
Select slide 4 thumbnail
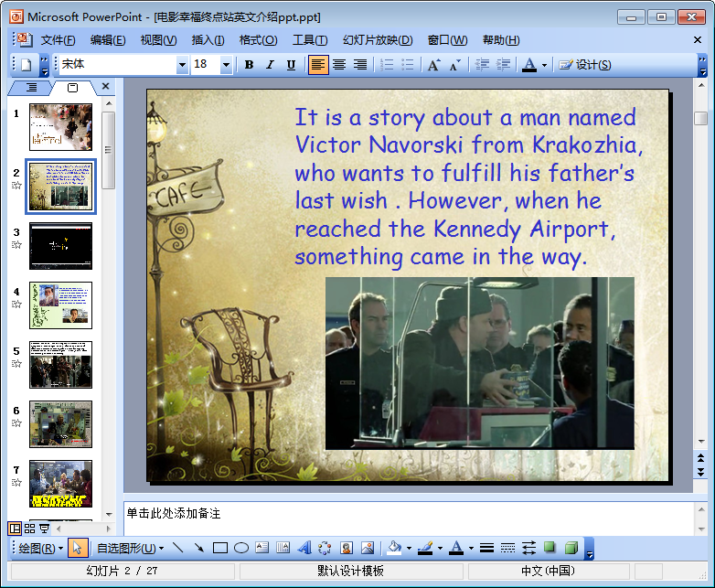[60, 305]
